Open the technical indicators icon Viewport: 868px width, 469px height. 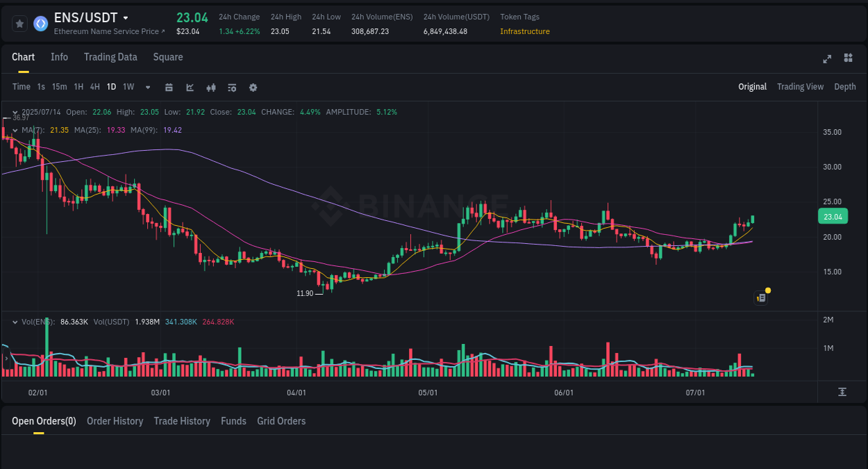pos(190,88)
